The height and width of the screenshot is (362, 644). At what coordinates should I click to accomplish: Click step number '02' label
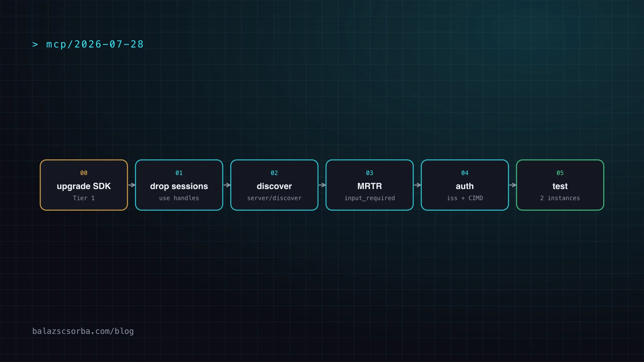[x=274, y=173]
